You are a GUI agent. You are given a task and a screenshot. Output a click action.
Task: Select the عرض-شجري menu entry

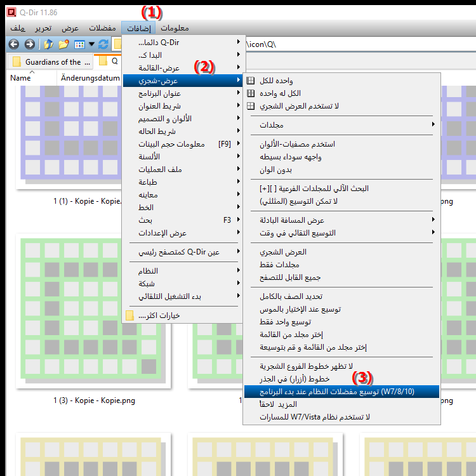182,81
